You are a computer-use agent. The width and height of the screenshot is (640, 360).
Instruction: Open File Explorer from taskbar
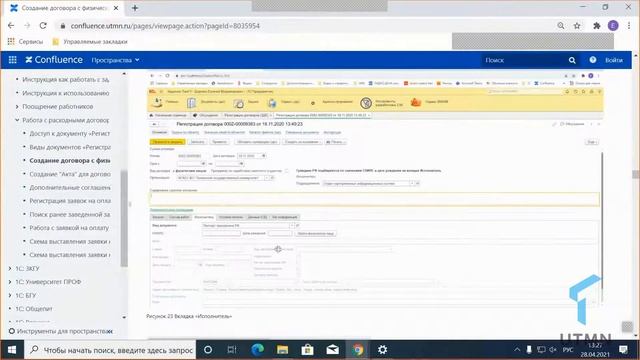tap(282, 350)
